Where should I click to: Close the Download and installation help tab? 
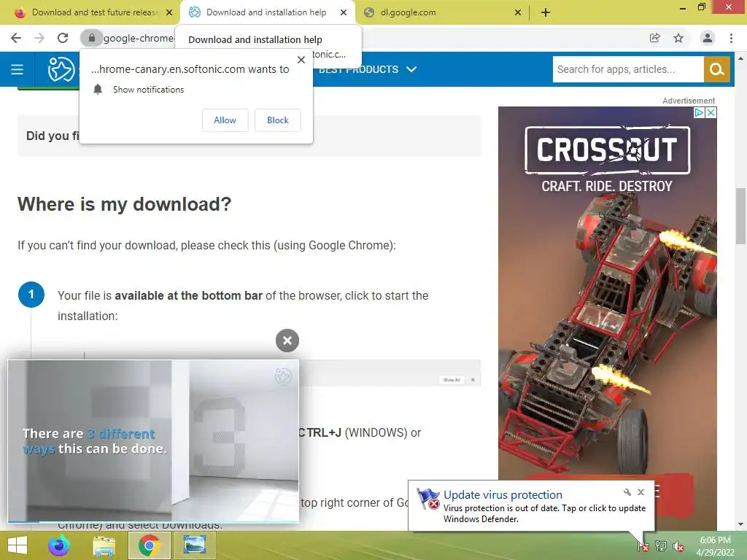[x=344, y=12]
